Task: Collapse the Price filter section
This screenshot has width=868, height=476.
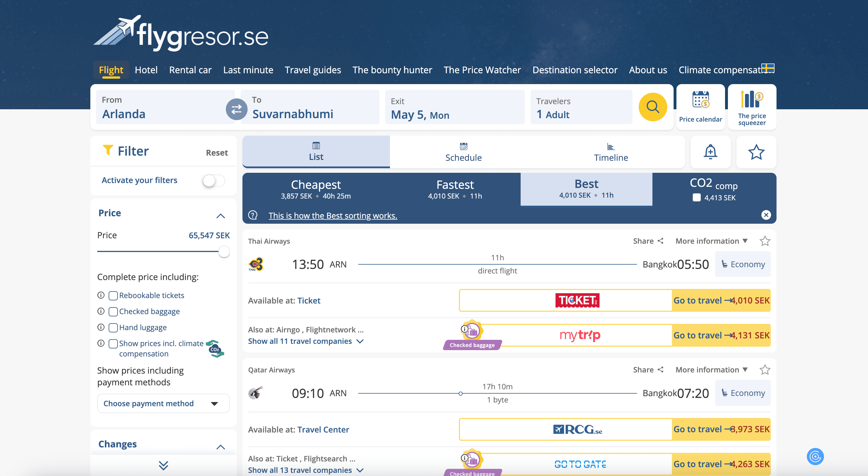Action: pos(220,216)
